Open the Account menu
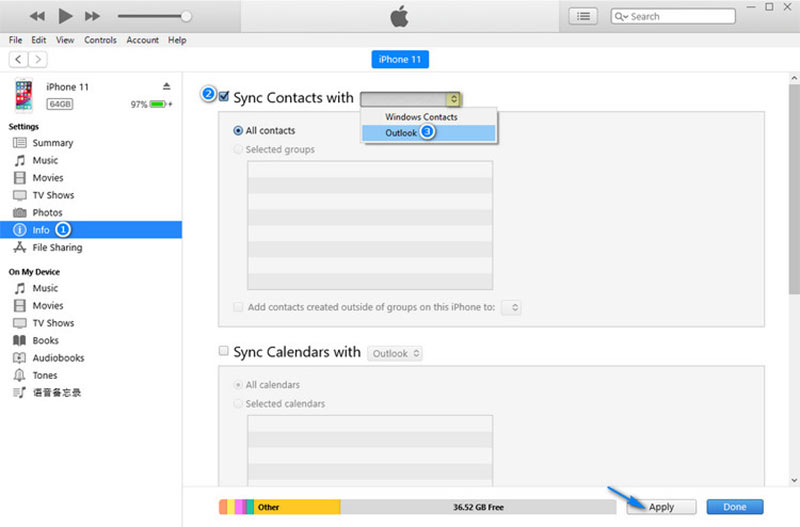The width and height of the screenshot is (800, 527). tap(142, 40)
